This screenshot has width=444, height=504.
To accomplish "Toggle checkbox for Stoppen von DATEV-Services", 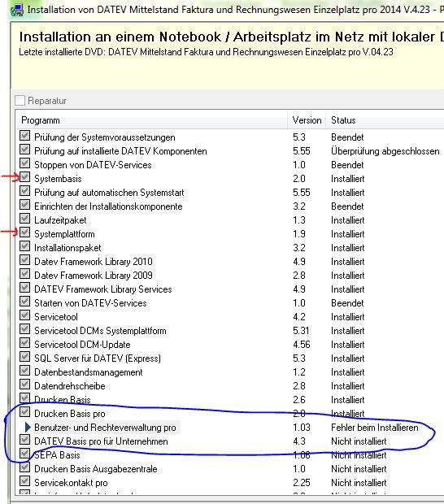I will 24,163.
